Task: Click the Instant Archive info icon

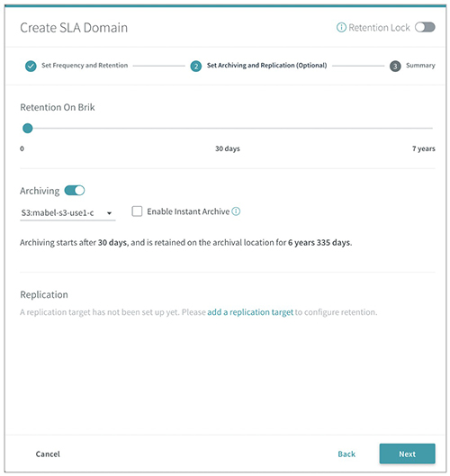Action: 236,211
